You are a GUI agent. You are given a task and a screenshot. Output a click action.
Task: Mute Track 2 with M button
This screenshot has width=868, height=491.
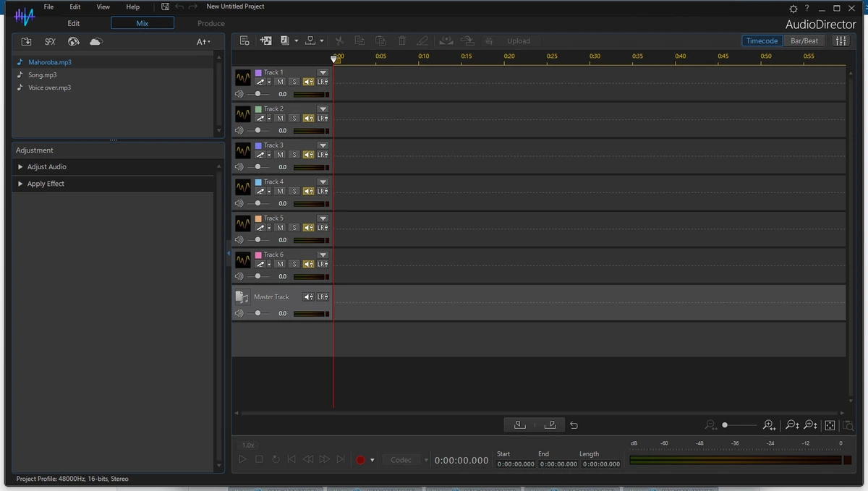(x=280, y=118)
